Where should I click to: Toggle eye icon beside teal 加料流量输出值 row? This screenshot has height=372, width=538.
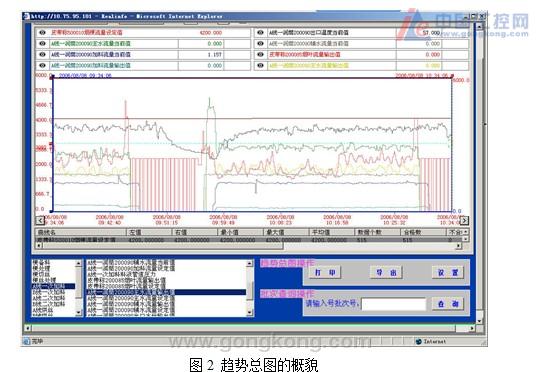pyautogui.click(x=42, y=66)
